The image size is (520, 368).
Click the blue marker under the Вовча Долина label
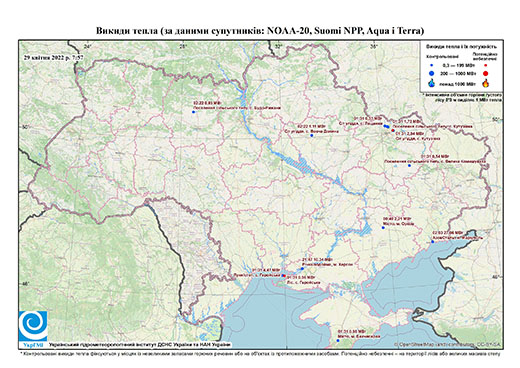point(311,136)
